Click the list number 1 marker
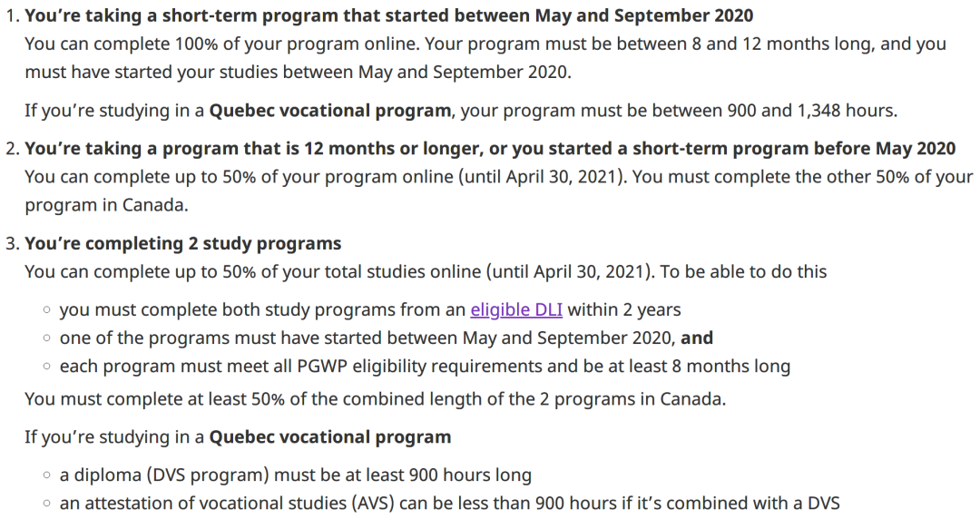This screenshot has height=519, width=980. coord(10,16)
